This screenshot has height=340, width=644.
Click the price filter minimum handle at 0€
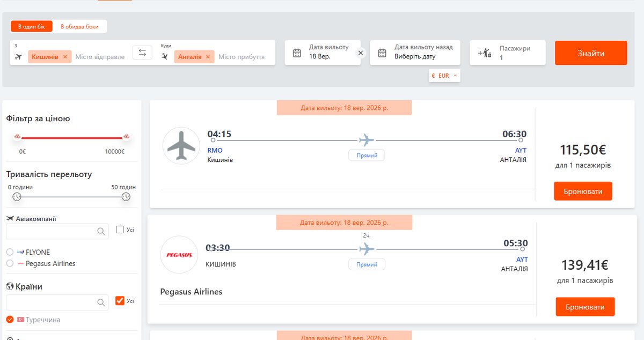[17, 137]
